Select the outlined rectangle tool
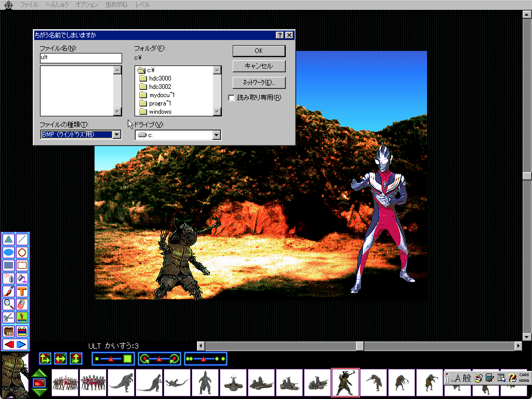Image resolution: width=532 pixels, height=399 pixels. click(22, 265)
